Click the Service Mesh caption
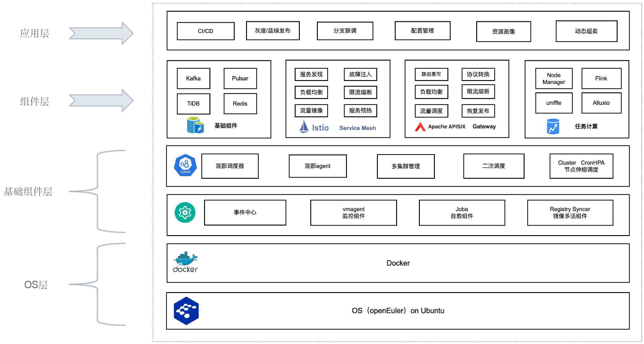 (x=357, y=128)
